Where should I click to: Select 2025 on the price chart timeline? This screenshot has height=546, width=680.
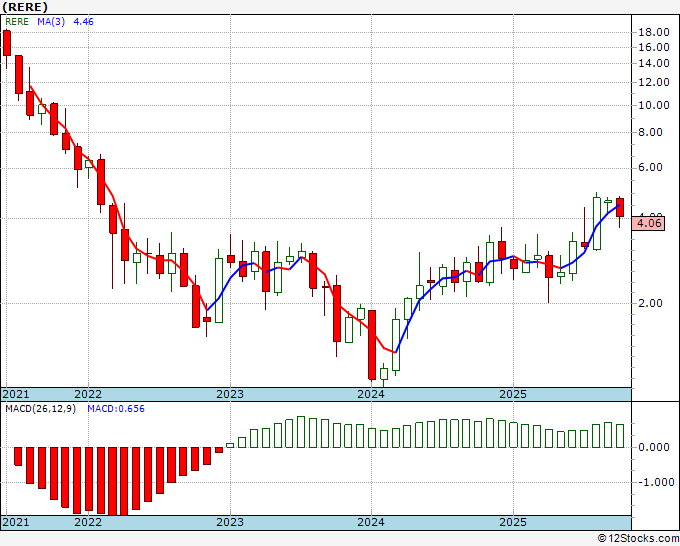(x=513, y=394)
